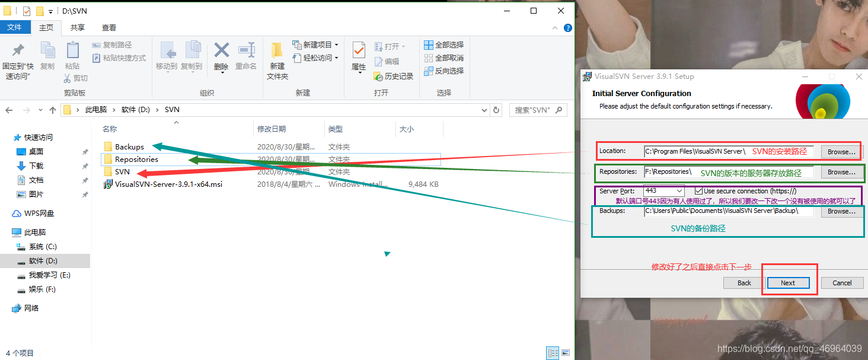Select This PC in navigation pane
The width and height of the screenshot is (868, 360).
36,232
